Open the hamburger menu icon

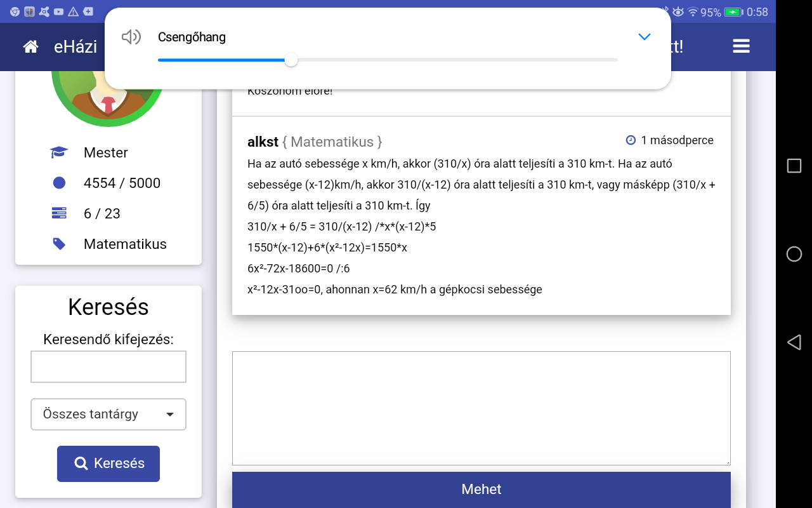click(x=741, y=46)
